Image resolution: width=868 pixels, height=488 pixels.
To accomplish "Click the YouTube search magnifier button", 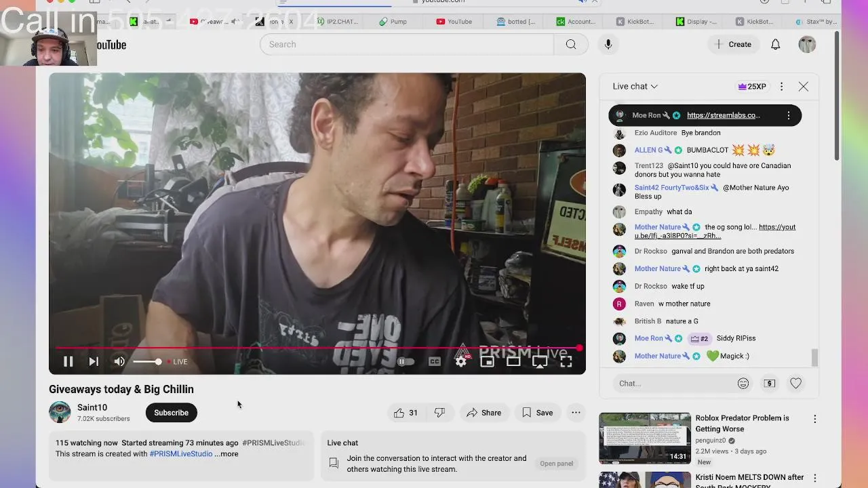I will (571, 44).
